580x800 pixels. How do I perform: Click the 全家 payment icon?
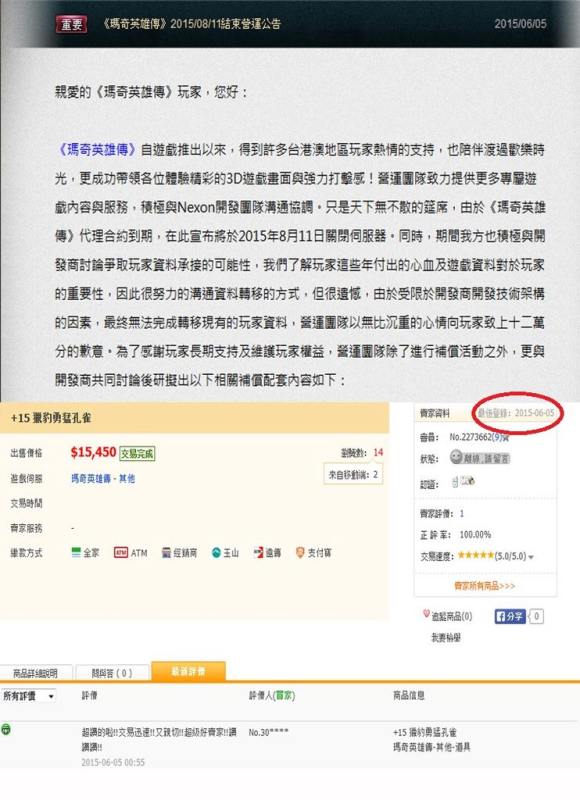point(76,553)
